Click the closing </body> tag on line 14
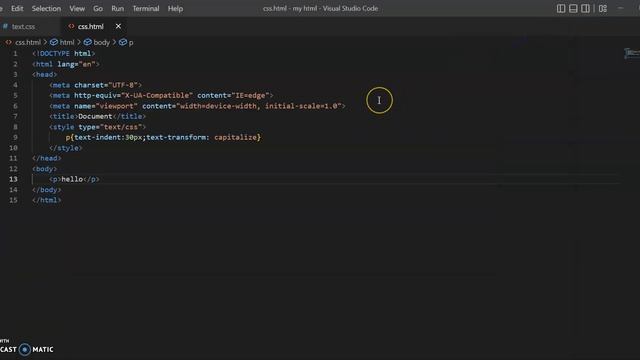This screenshot has width=640, height=360. click(x=47, y=190)
